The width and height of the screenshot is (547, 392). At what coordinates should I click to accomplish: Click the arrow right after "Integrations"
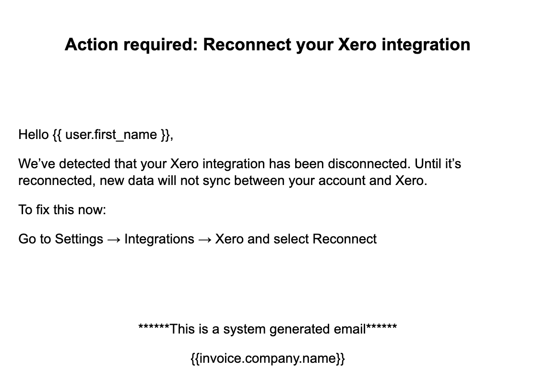point(204,239)
